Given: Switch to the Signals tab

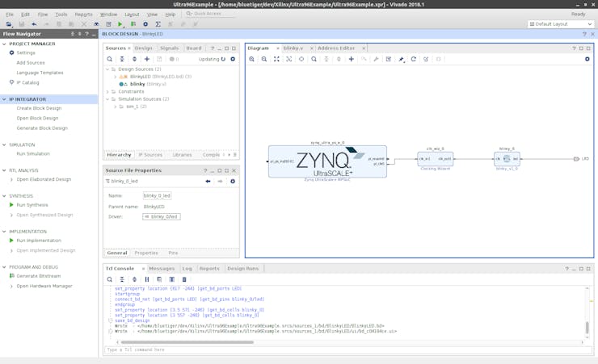Looking at the screenshot, I should [x=170, y=48].
